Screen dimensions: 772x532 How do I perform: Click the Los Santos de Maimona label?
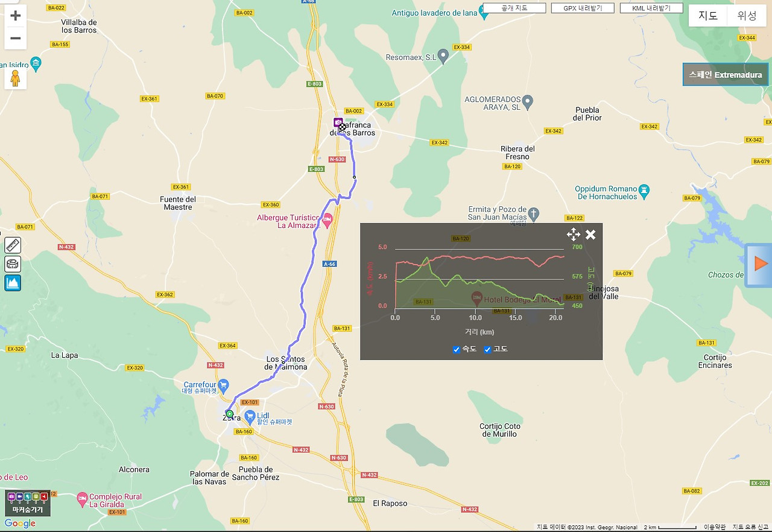(x=286, y=363)
